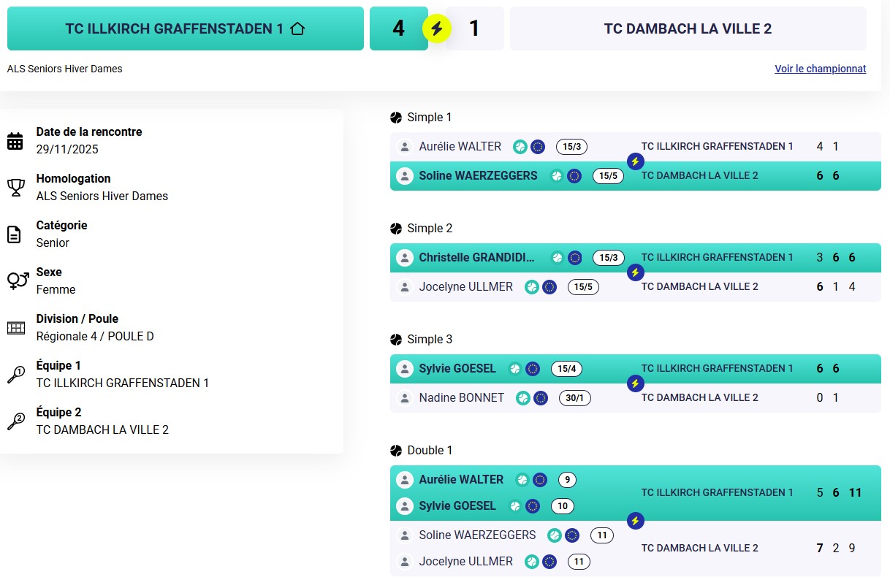The image size is (890, 588).
Task: Click the racket icon for Équipe 2
Action: pos(15,421)
